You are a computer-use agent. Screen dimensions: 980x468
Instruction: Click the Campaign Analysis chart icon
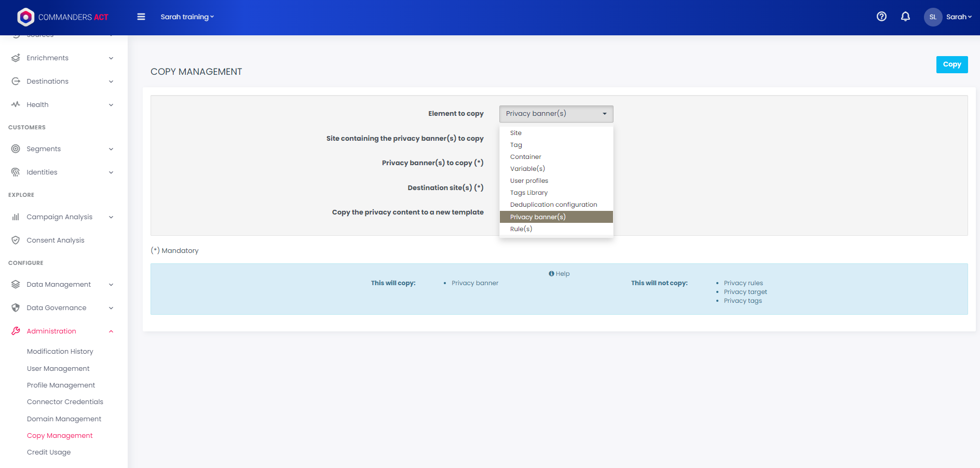pos(16,217)
